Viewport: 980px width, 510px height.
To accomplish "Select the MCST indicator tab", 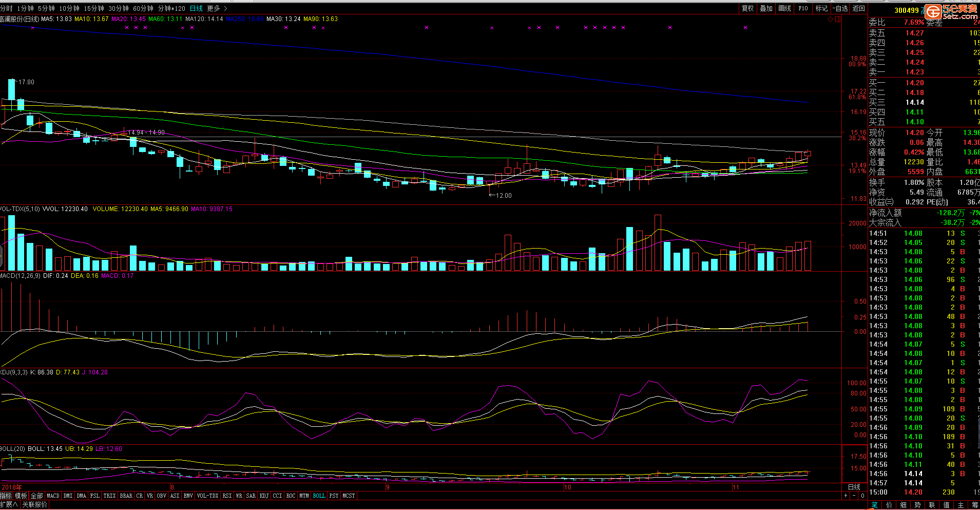I will 349,496.
